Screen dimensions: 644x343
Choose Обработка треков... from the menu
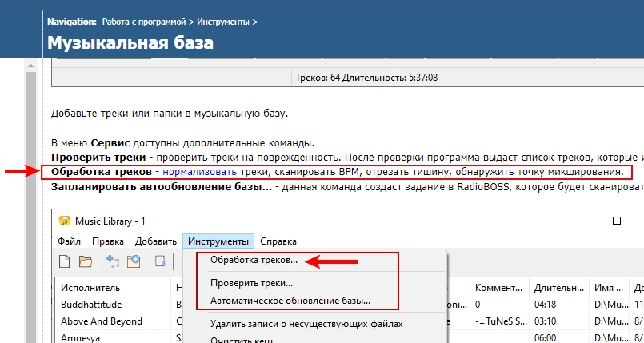254,261
